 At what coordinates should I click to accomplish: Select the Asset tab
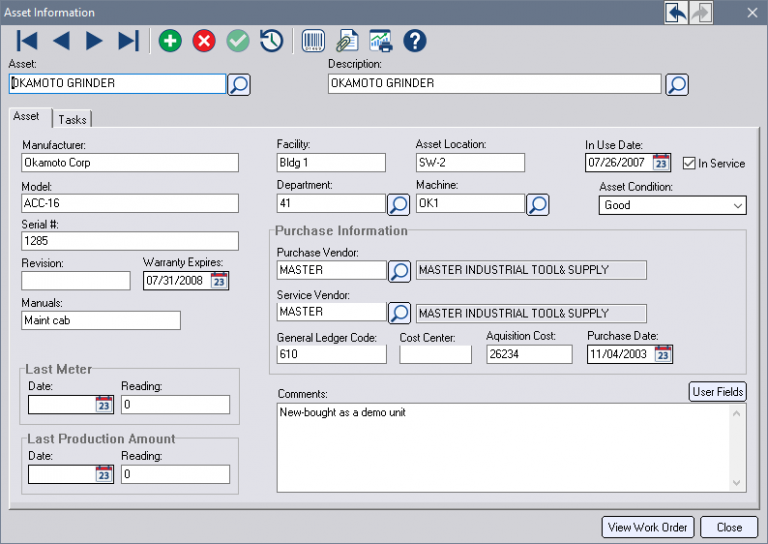point(27,117)
